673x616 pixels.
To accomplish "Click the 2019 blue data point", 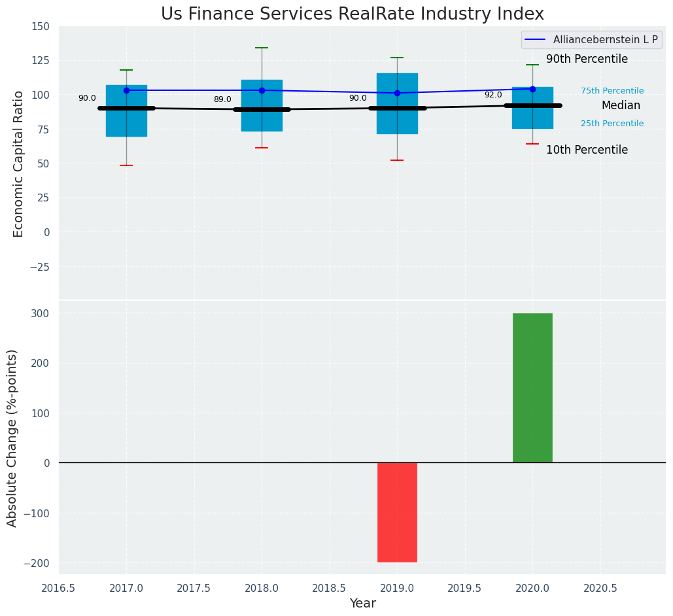I will (397, 93).
